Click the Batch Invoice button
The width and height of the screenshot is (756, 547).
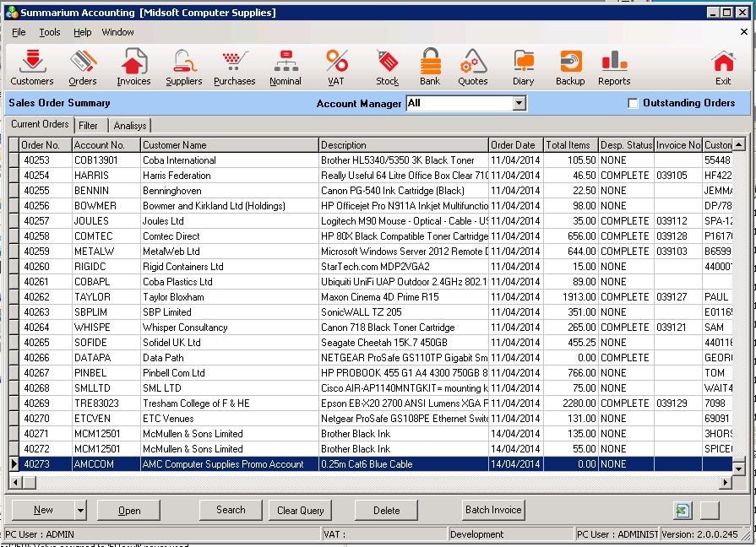[493, 510]
